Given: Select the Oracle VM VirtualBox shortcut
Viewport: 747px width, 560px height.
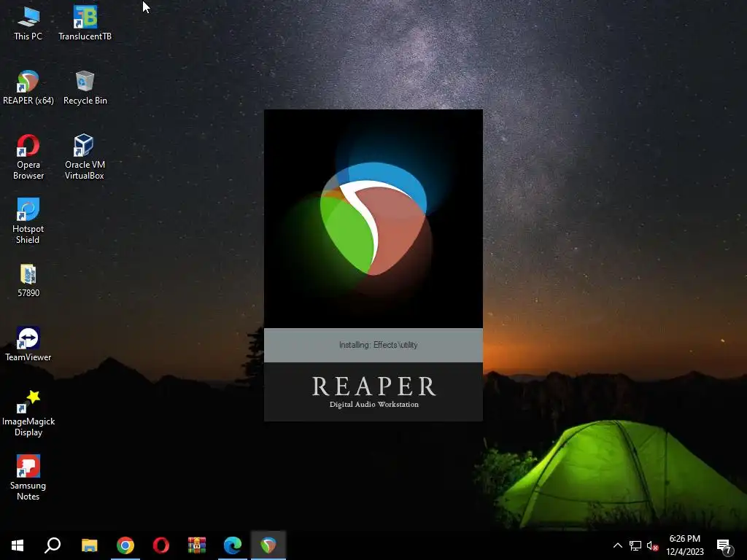Looking at the screenshot, I should (85, 157).
